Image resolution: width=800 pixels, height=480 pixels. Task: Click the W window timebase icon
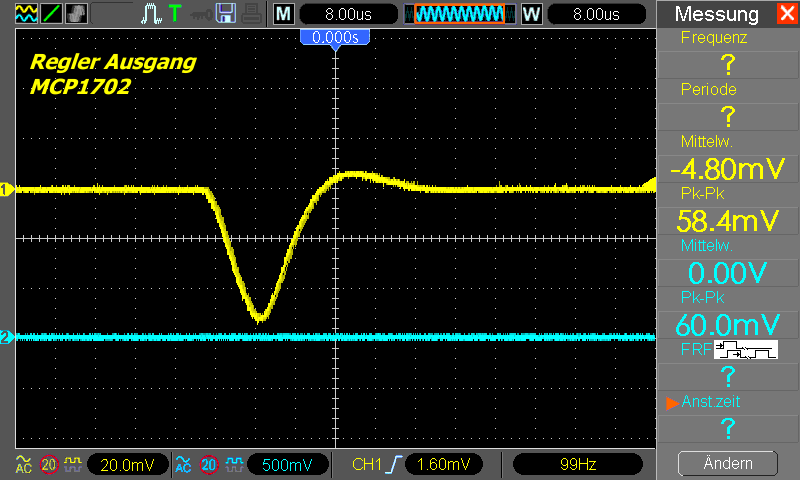[531, 14]
